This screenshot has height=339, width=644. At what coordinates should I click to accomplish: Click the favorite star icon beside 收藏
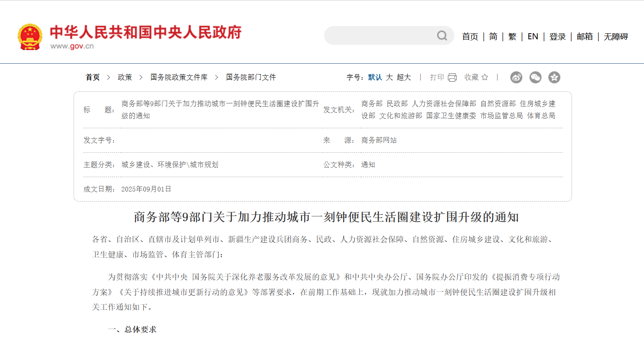485,77
